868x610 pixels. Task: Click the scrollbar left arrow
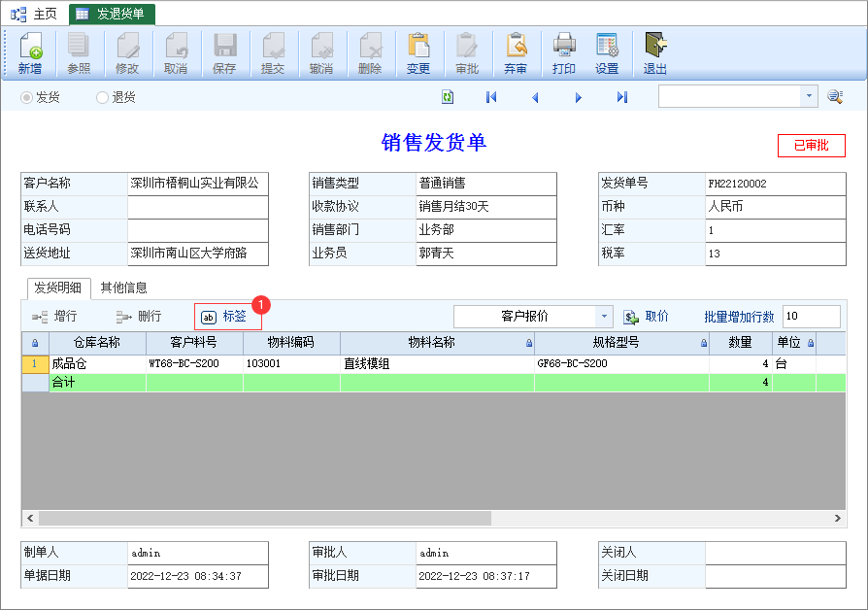[x=30, y=518]
